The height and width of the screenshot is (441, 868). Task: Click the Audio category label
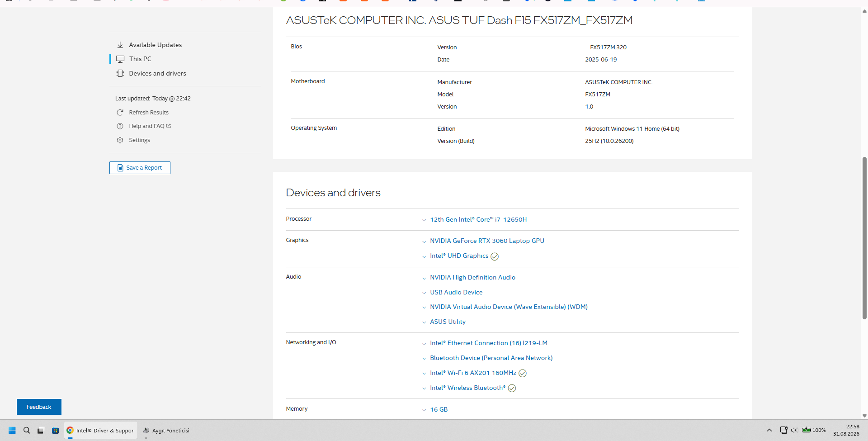click(x=293, y=277)
